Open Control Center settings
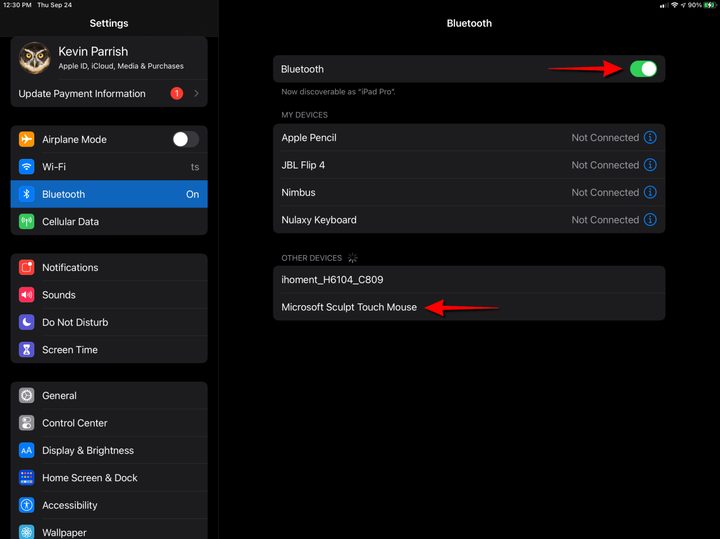The width and height of the screenshot is (720, 539). pos(109,423)
